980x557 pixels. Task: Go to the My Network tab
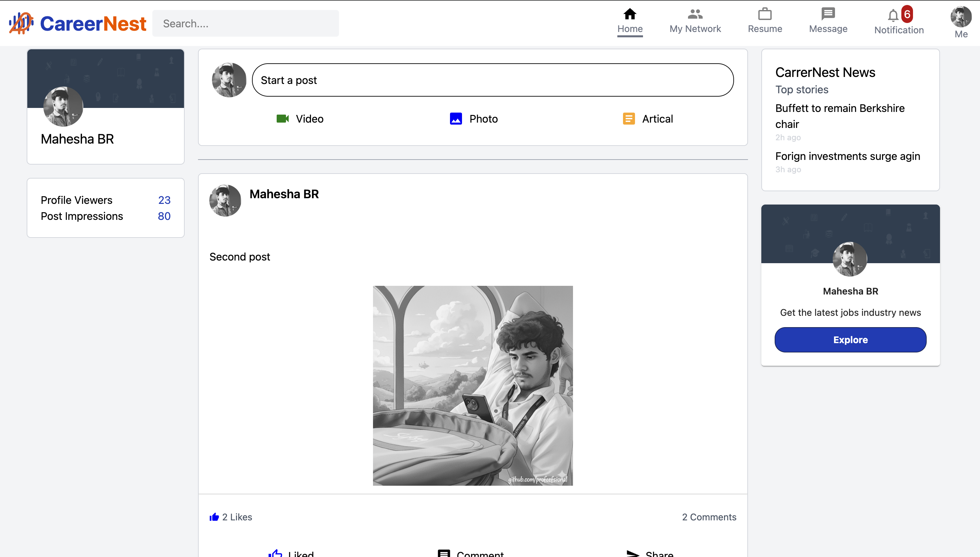coord(695,21)
